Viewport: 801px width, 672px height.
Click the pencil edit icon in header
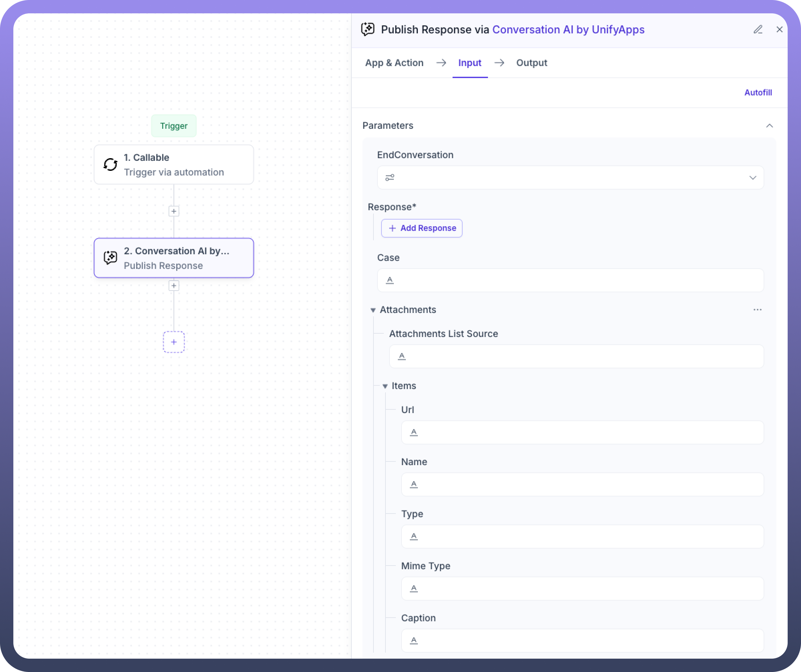(758, 29)
